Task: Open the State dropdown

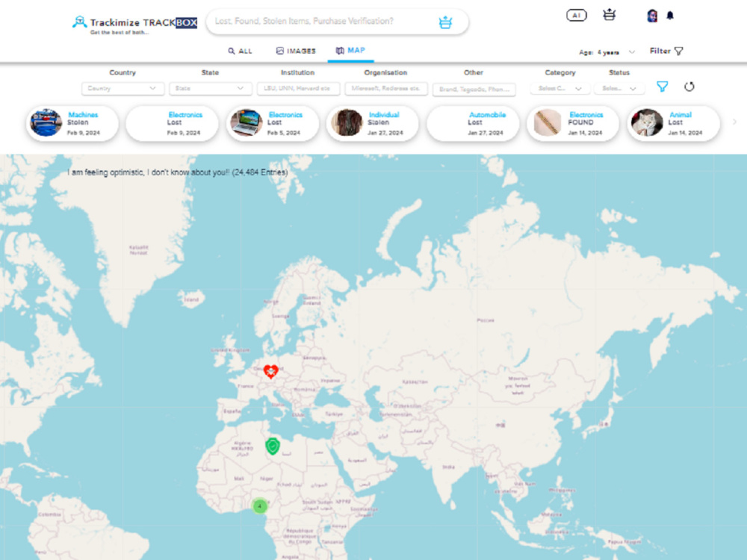Action: (x=210, y=89)
